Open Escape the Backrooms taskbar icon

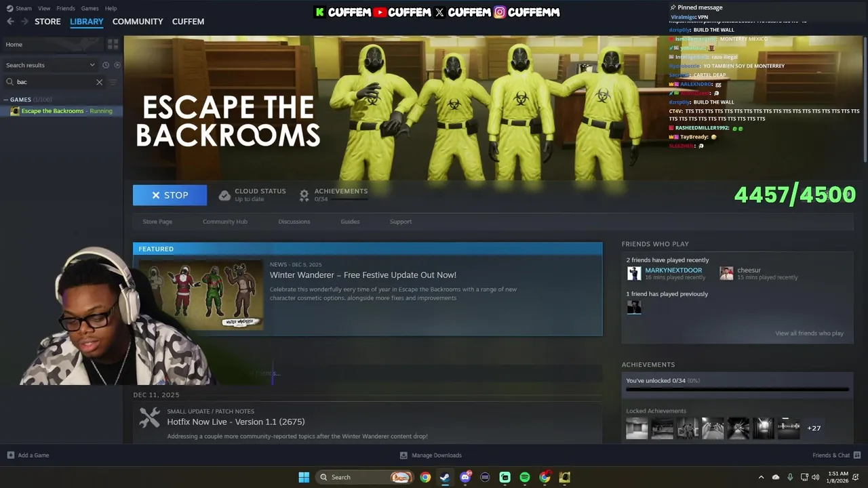click(565, 477)
